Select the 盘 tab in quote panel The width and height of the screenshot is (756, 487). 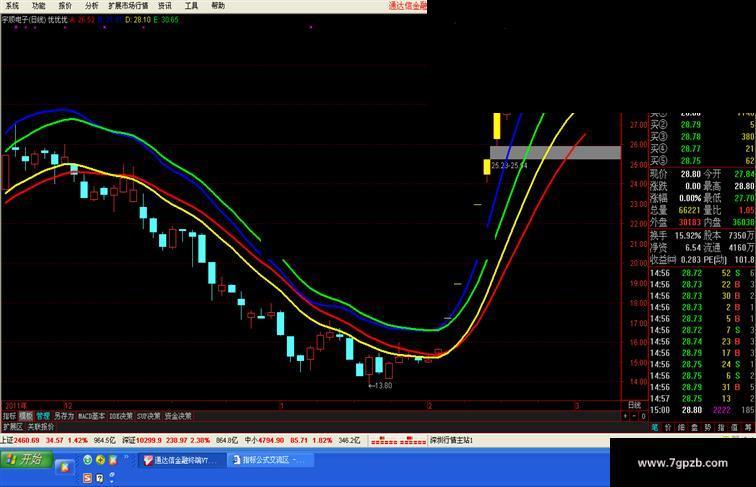(694, 427)
